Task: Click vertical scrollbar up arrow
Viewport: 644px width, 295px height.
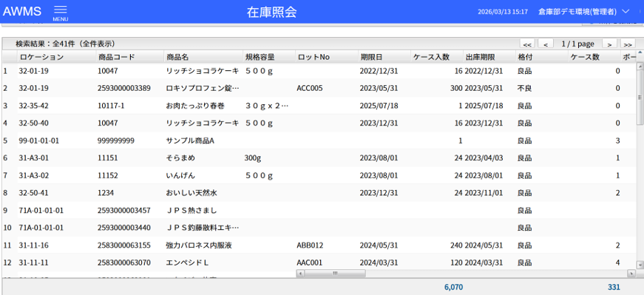Action: tap(640, 66)
